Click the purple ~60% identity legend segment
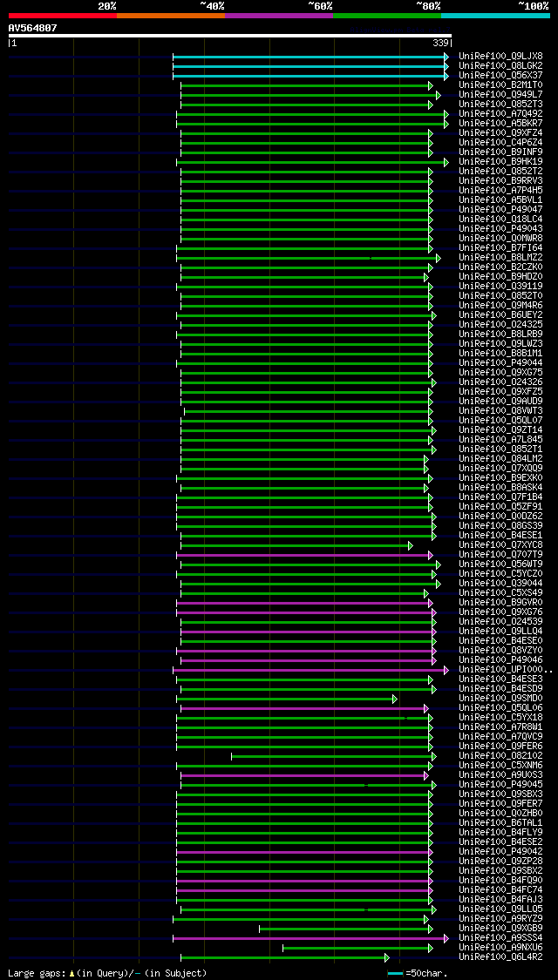The image size is (558, 980). (x=279, y=15)
